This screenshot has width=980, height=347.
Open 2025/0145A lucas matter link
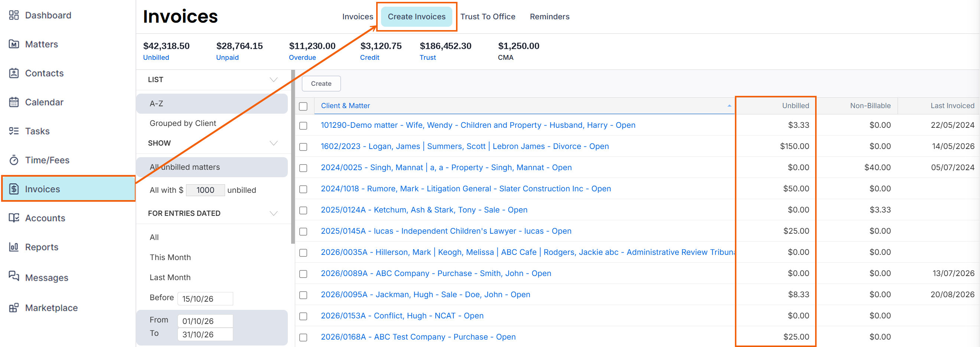446,231
